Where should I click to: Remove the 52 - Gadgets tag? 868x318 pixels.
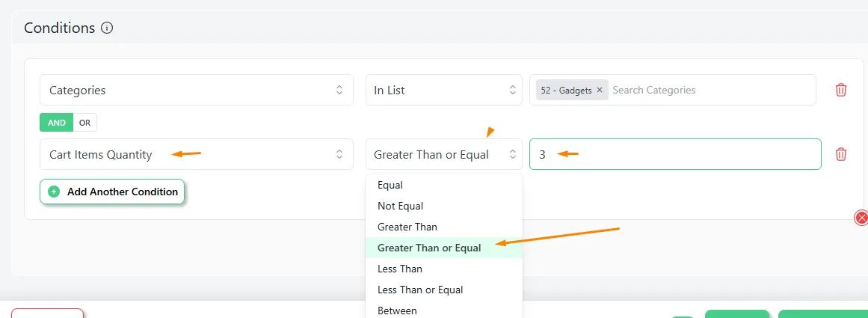pyautogui.click(x=600, y=90)
